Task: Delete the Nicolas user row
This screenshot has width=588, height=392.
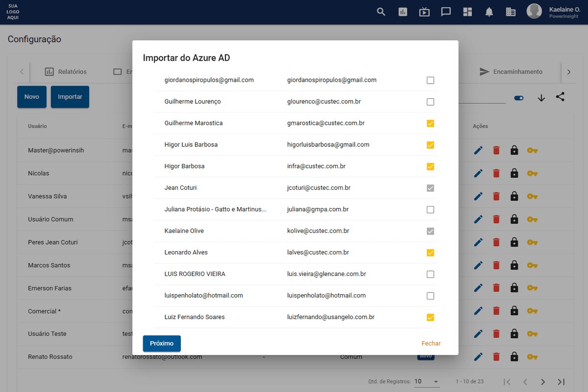Action: click(496, 173)
